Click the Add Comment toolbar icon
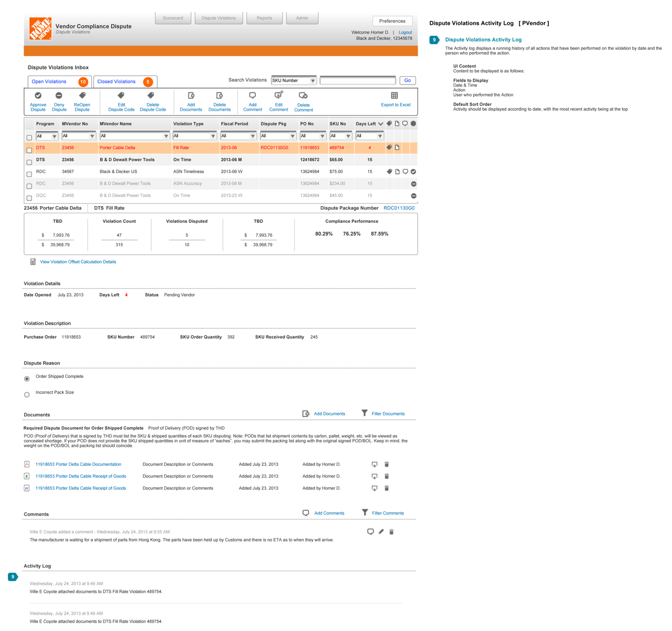This screenshot has height=631, width=672. pyautogui.click(x=253, y=96)
